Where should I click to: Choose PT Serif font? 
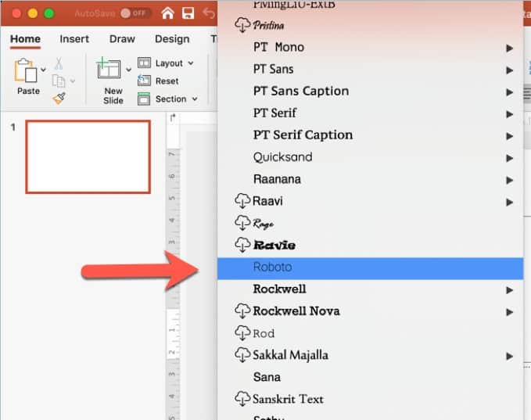tap(370, 114)
